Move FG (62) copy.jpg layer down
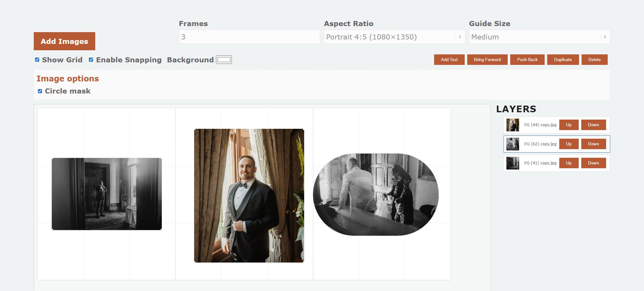Image resolution: width=644 pixels, height=291 pixels. click(x=594, y=144)
